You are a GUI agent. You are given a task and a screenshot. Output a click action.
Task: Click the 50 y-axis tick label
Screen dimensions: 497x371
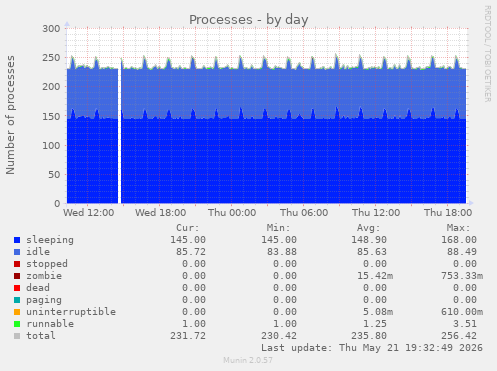(x=54, y=174)
